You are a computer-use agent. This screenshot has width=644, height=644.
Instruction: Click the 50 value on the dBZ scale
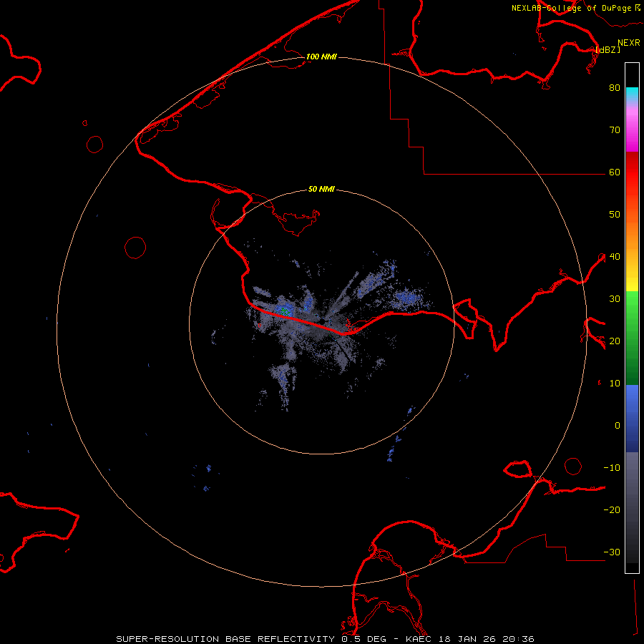pyautogui.click(x=615, y=215)
